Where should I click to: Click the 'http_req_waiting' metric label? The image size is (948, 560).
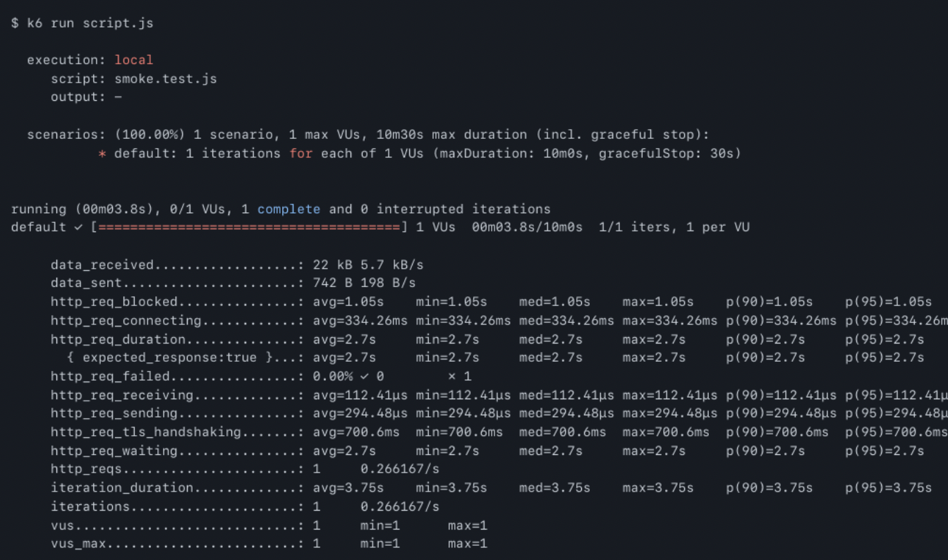point(114,451)
